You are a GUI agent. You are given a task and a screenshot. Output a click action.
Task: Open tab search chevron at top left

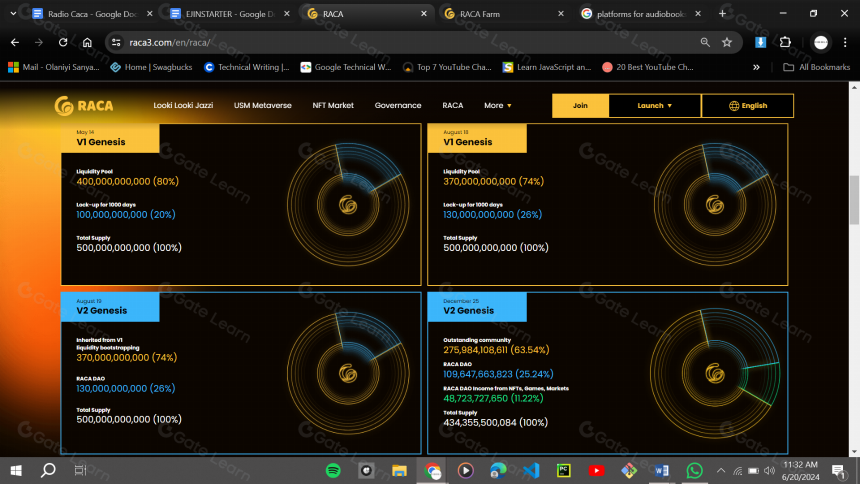pyautogui.click(x=13, y=14)
